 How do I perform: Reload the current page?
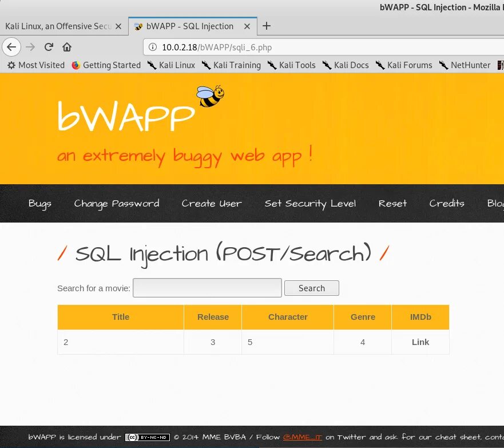[49, 47]
